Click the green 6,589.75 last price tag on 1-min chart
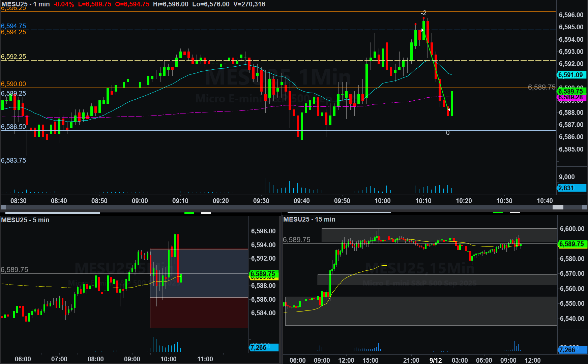 tap(571, 91)
